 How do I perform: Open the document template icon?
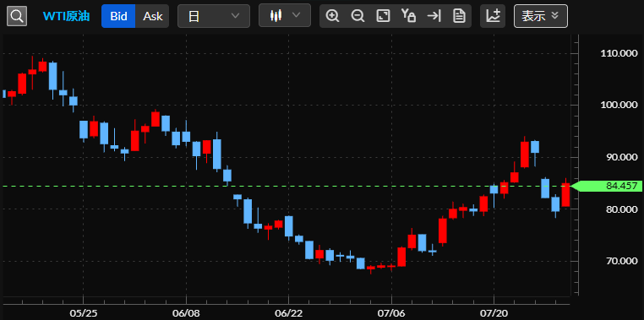(459, 16)
